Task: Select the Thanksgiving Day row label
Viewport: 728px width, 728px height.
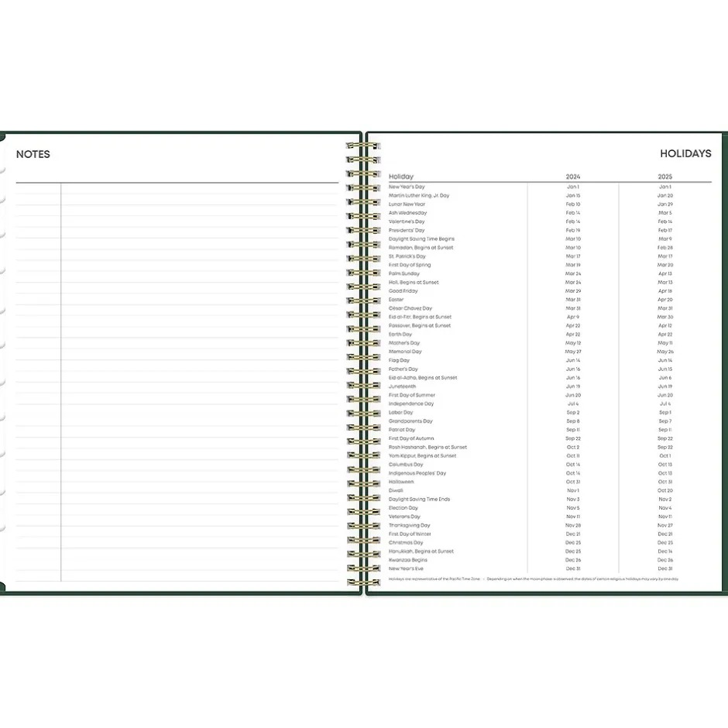Action: (409, 525)
